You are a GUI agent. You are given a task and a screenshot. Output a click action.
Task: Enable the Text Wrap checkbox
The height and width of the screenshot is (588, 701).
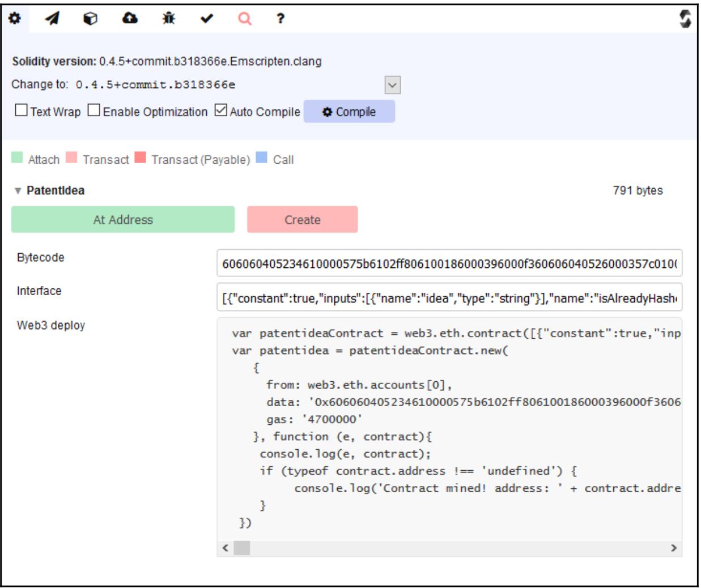[21, 110]
